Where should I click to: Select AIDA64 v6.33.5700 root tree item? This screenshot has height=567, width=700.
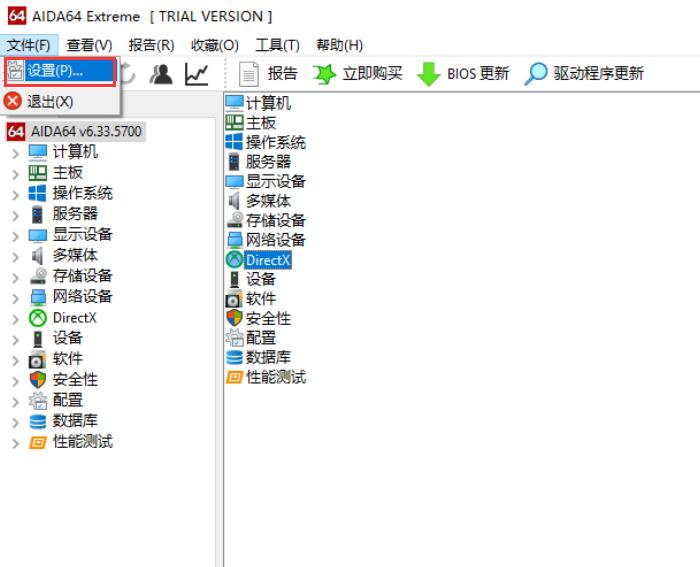coord(85,132)
